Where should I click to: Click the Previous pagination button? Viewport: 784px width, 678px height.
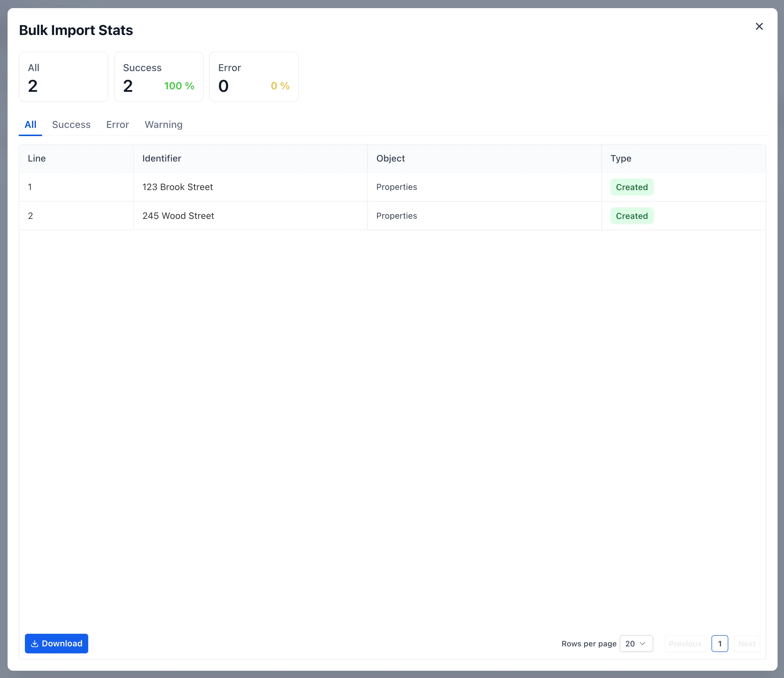tap(685, 643)
